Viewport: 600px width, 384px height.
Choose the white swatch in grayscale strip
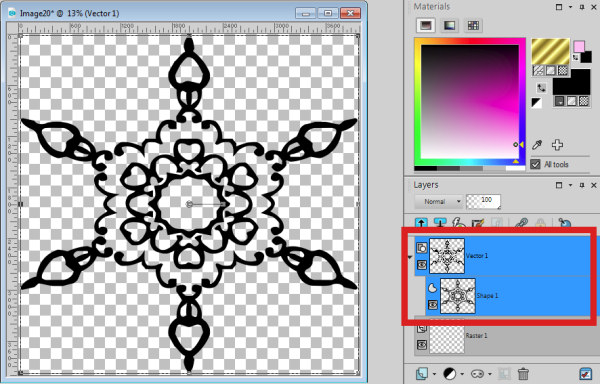tap(515, 168)
